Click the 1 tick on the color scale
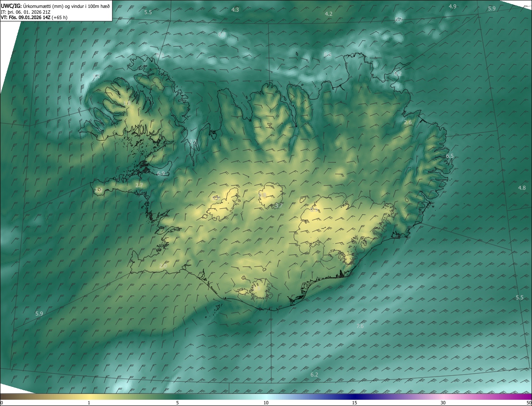 point(89,403)
